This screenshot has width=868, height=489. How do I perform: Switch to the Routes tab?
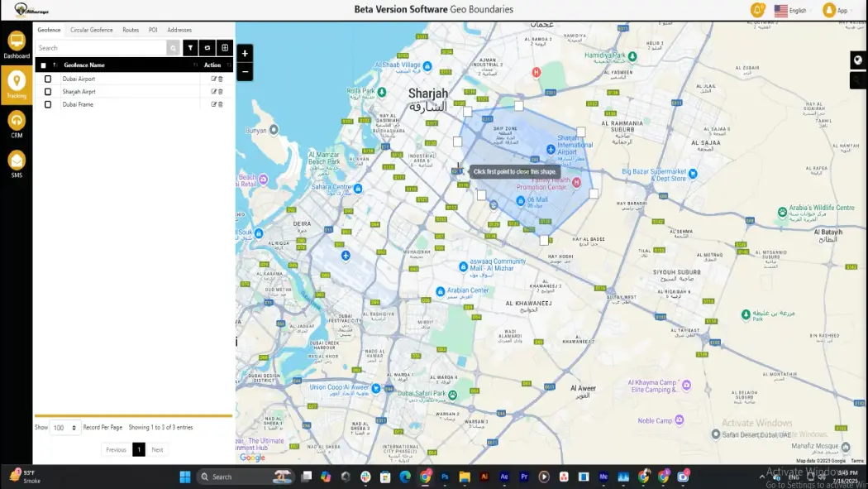[x=131, y=30]
